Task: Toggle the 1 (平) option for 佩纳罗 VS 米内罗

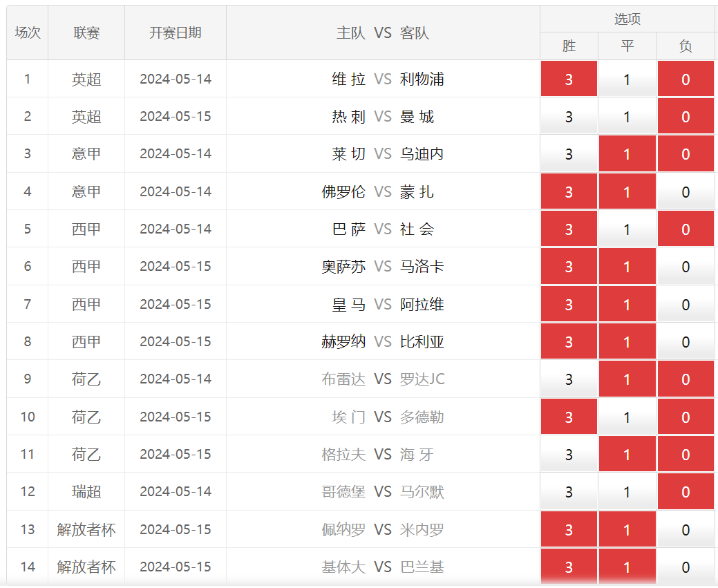Action: tap(627, 529)
